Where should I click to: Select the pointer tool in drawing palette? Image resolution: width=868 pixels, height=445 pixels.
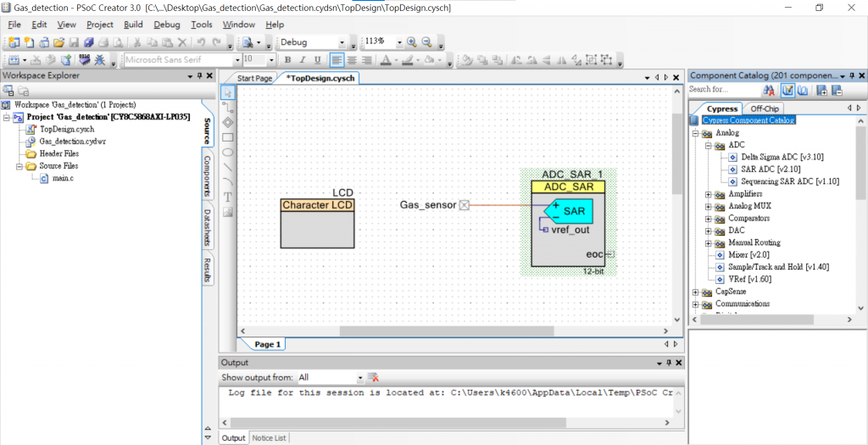pyautogui.click(x=228, y=92)
